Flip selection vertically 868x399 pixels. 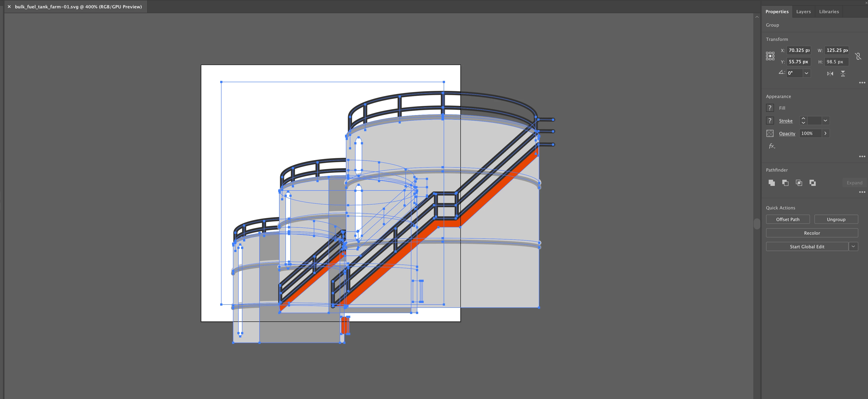coord(843,73)
